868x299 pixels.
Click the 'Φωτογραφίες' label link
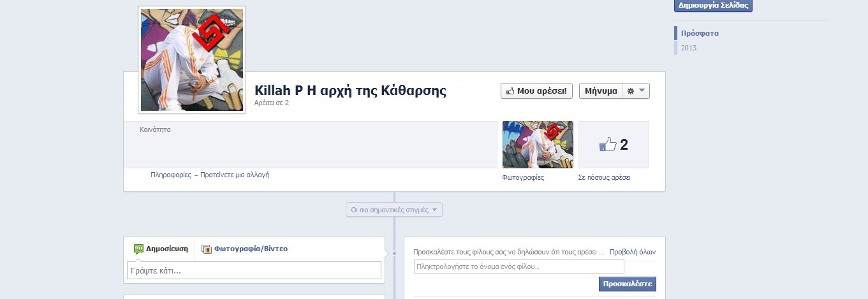click(523, 177)
